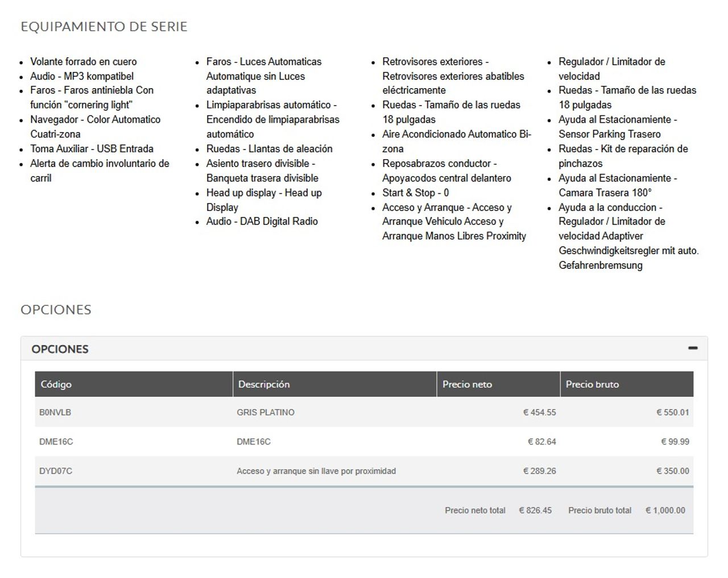Click 'Reposabrazos conductor' equipment item
The height and width of the screenshot is (578, 728).
446,171
